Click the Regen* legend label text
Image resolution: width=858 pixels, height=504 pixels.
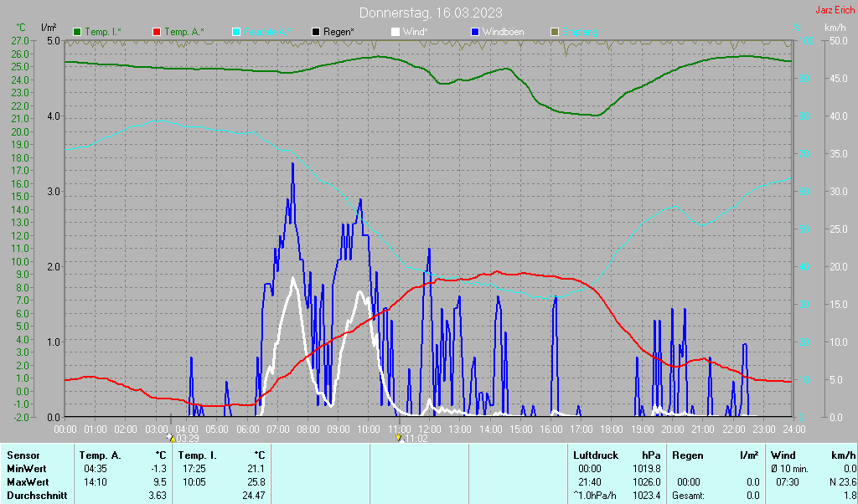point(339,32)
